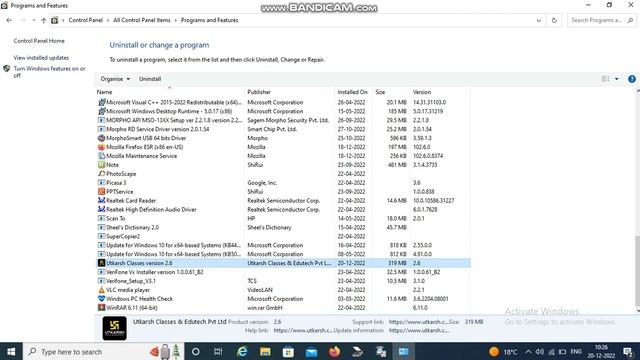Click the Mozilla Firefox ESR program icon
Screen dimensions: 640x360
tap(101, 147)
